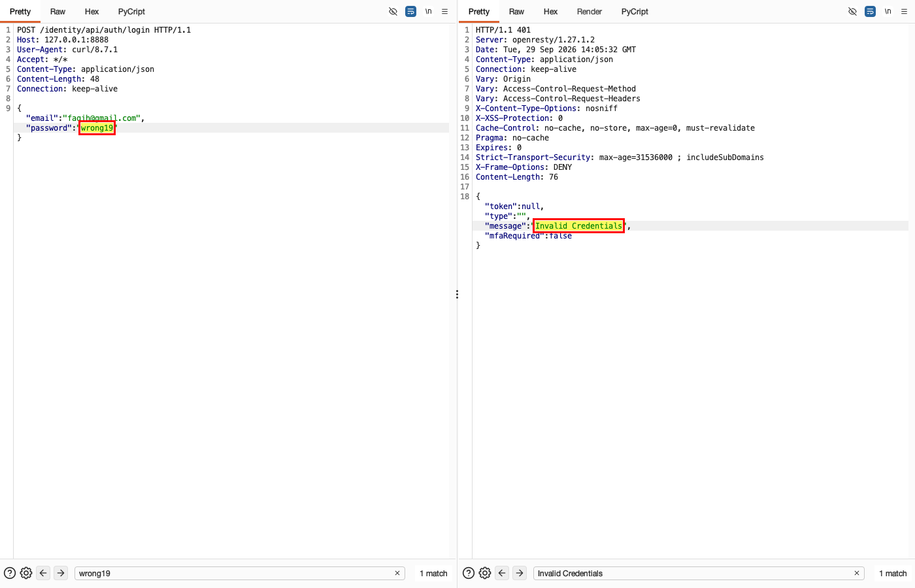Toggle \n non-printable characters in response panel
Viewport: 915px width, 588px height.
(x=888, y=12)
